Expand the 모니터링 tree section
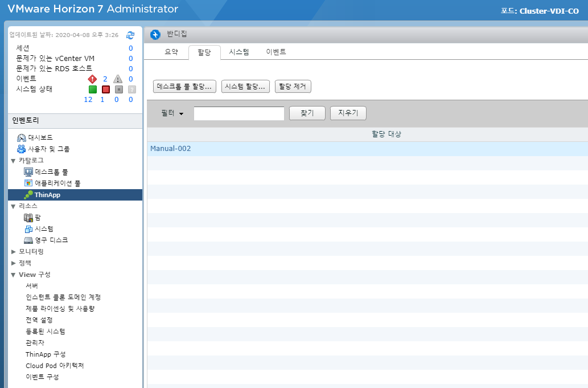Screen dimensions: 588x388 [x=13, y=252]
